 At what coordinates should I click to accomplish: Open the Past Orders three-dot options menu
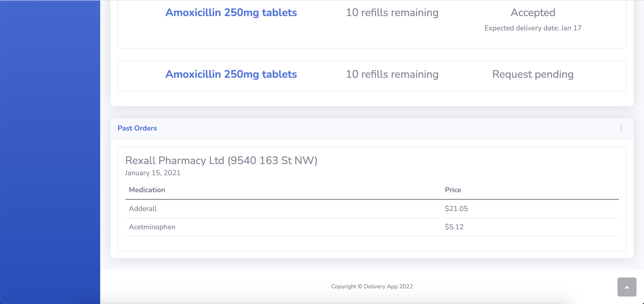[621, 128]
